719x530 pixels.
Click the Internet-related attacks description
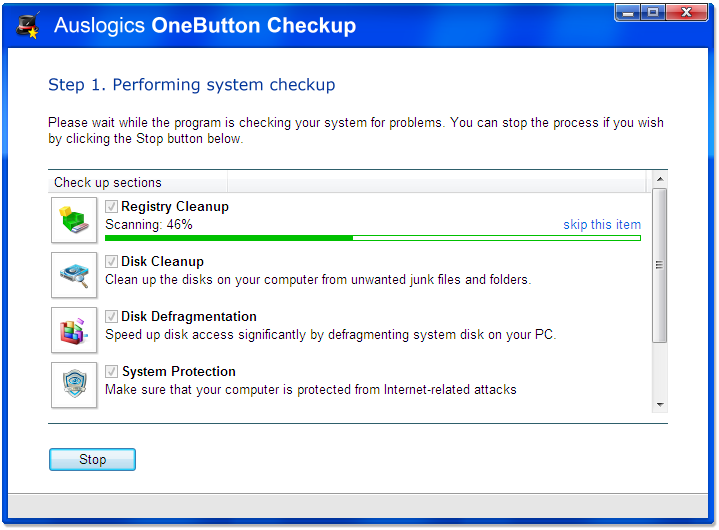click(311, 390)
